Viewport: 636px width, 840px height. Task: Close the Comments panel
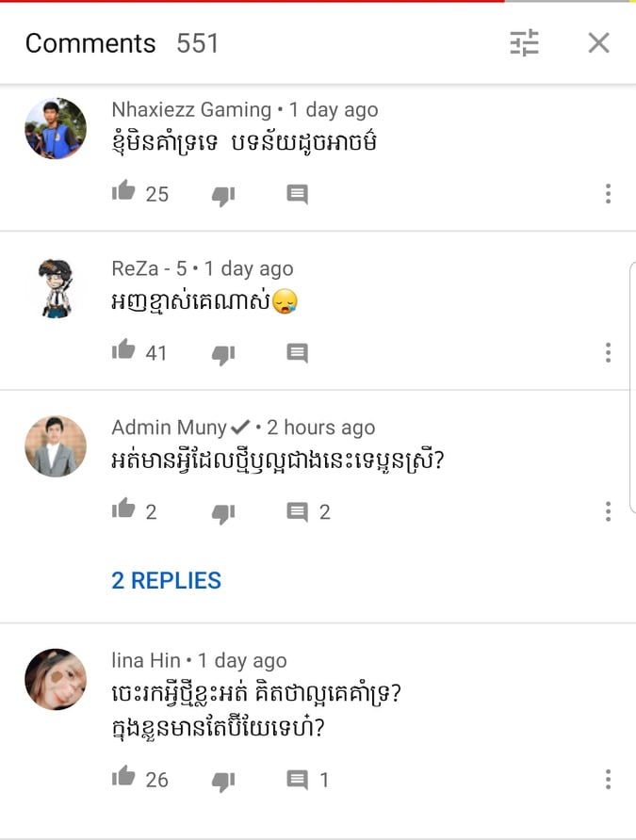(x=598, y=43)
